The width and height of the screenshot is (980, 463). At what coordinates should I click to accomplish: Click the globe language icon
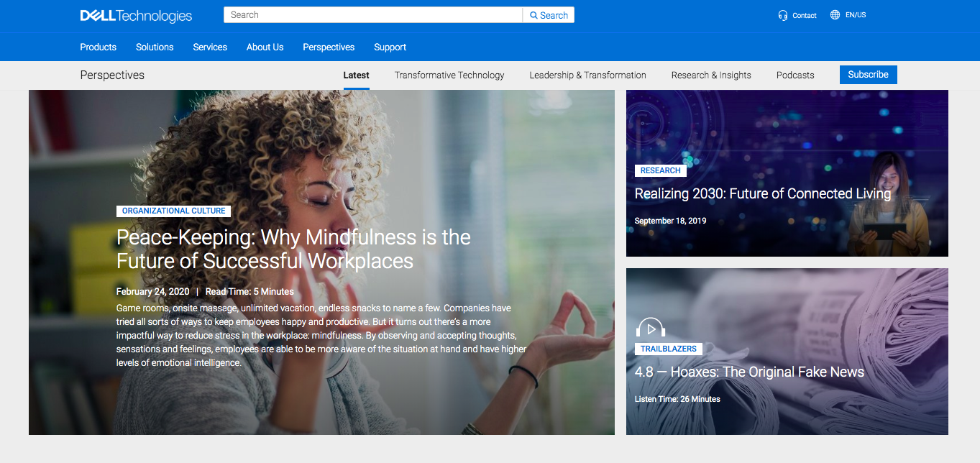pos(835,15)
